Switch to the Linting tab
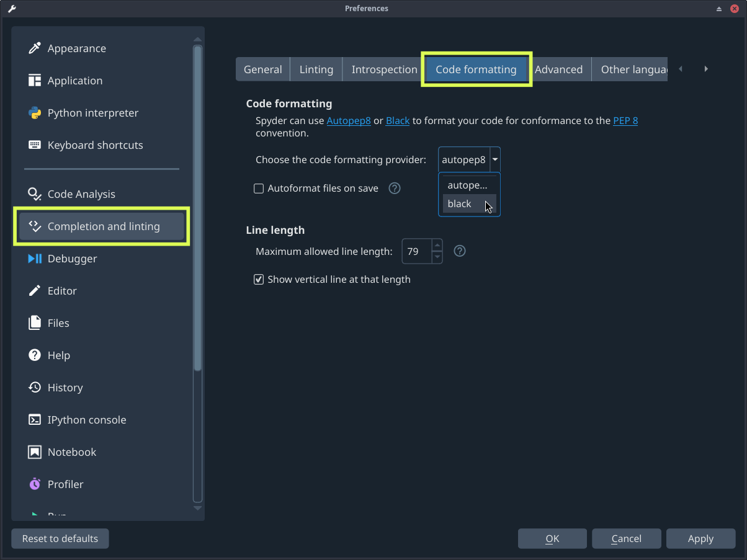Viewport: 747px width, 560px height. click(x=316, y=69)
